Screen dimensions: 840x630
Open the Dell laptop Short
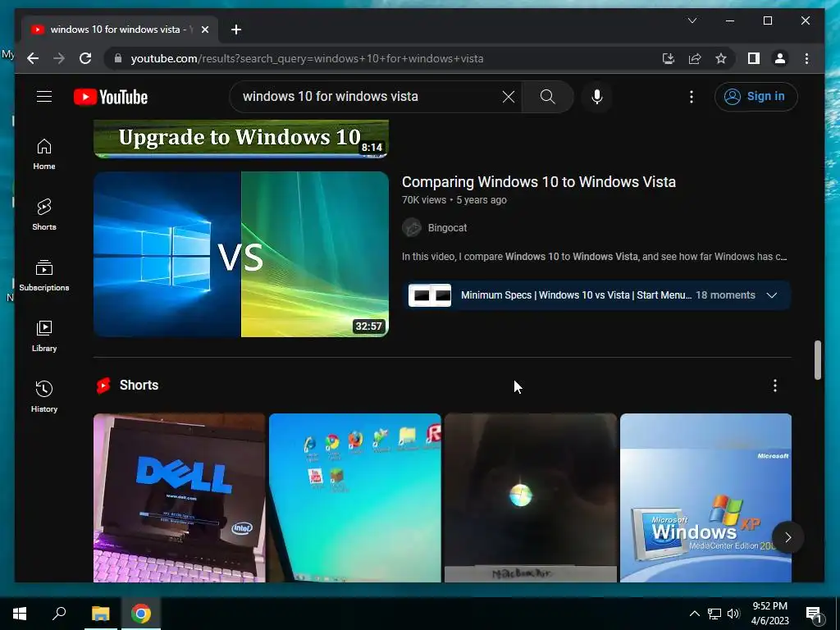tap(180, 498)
